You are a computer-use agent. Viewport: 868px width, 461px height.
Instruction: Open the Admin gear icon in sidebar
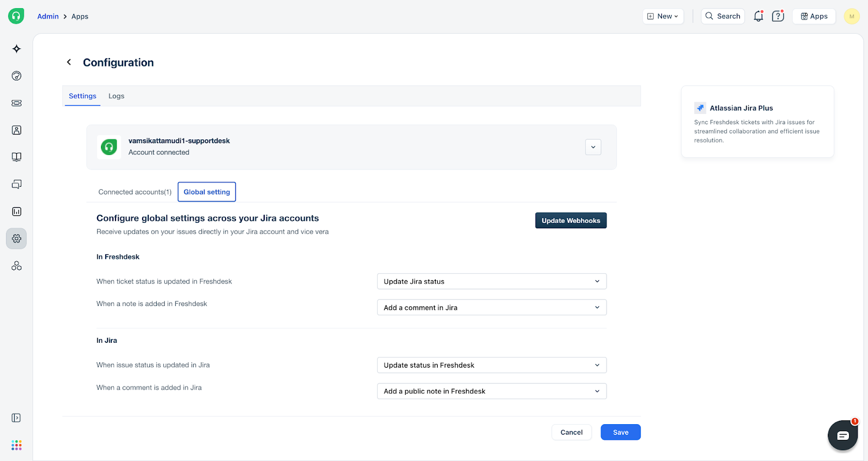pos(17,239)
